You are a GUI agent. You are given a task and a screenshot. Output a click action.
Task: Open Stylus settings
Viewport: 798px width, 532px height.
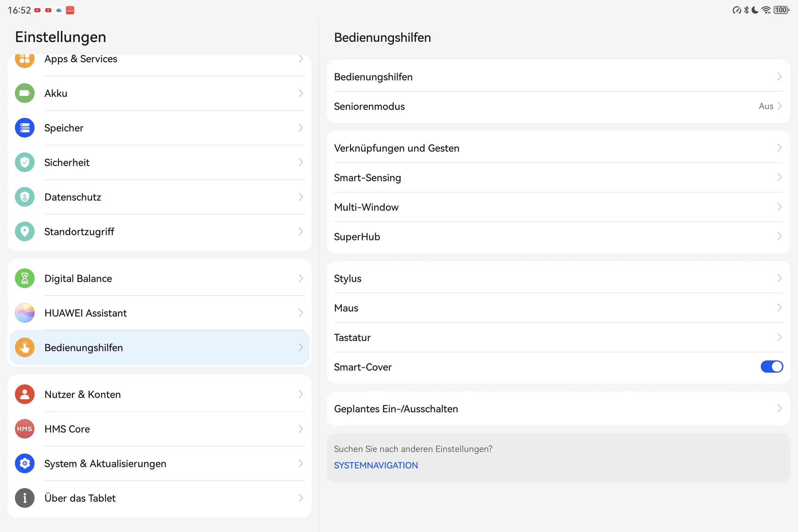click(x=559, y=278)
